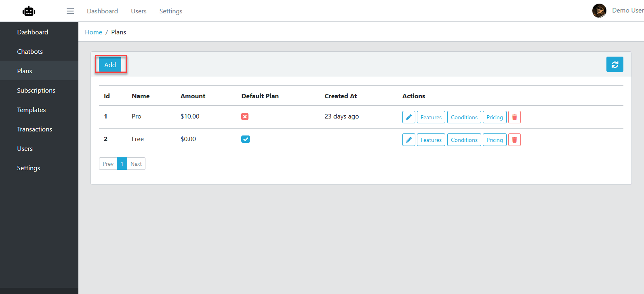The width and height of the screenshot is (644, 294).
Task: Open Features for the Pro plan
Action: [431, 117]
